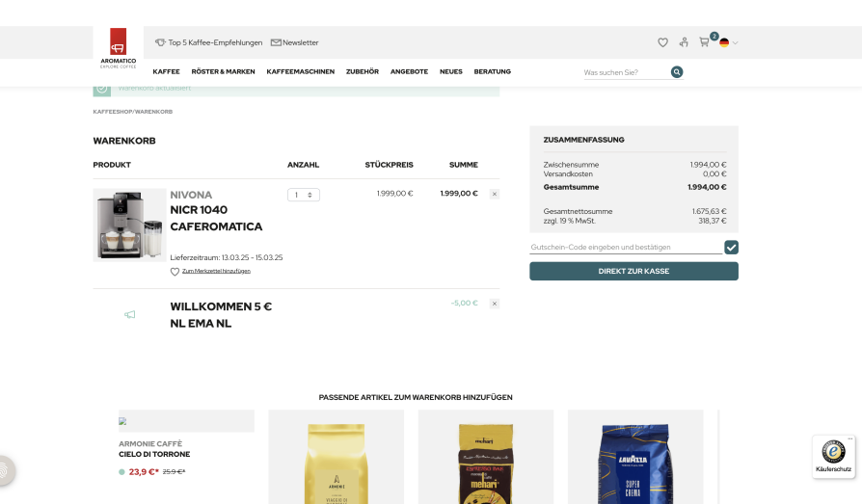Open the Neues menu
The image size is (862, 504).
tap(451, 72)
